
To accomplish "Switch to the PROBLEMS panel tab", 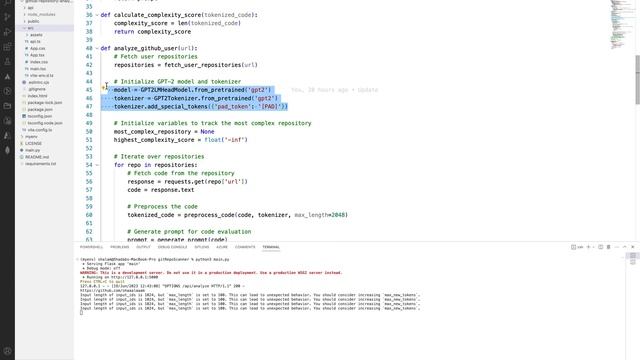I will [120, 247].
